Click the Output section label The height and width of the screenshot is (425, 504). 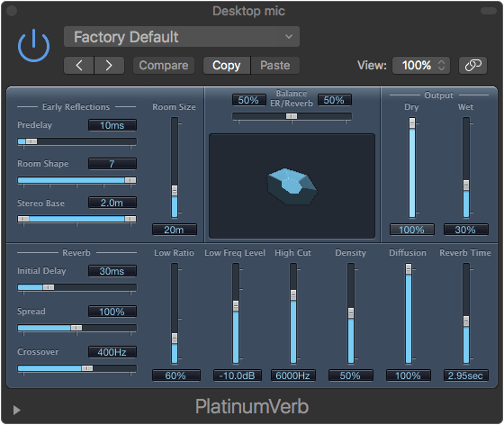(x=438, y=95)
